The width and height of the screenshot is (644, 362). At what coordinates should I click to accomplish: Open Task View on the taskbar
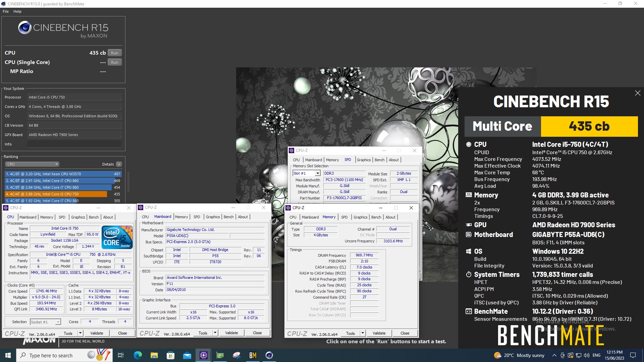coord(121,355)
